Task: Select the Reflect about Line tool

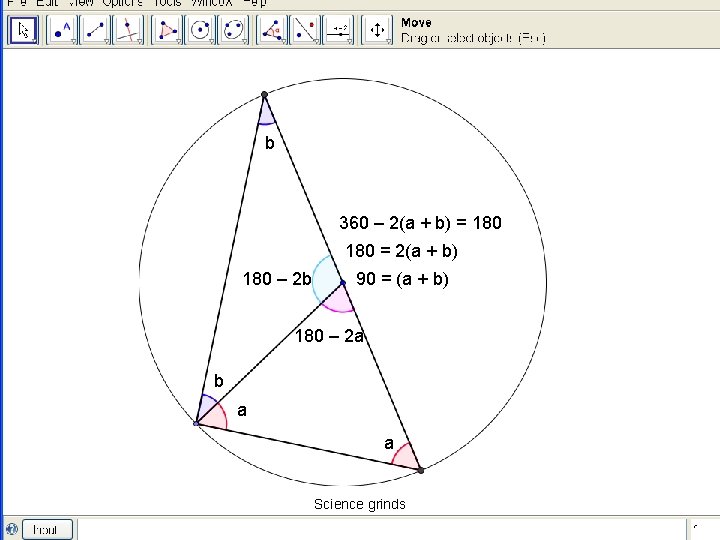Action: [305, 30]
